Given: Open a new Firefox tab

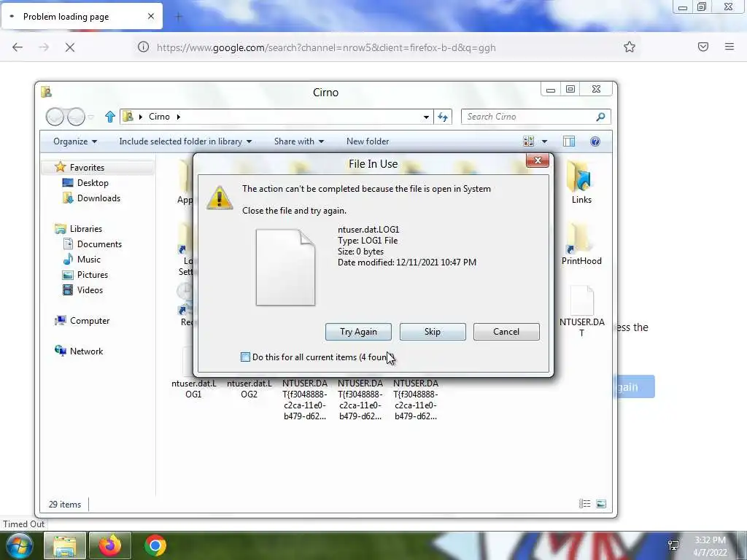Looking at the screenshot, I should coord(179,17).
